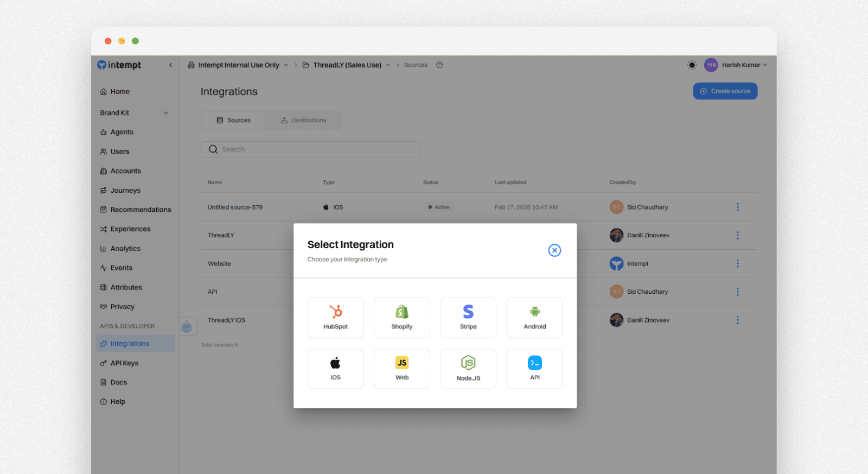Screen dimensions: 868x474
Task: Pick the Node.JS integration tile
Action: pos(468,369)
